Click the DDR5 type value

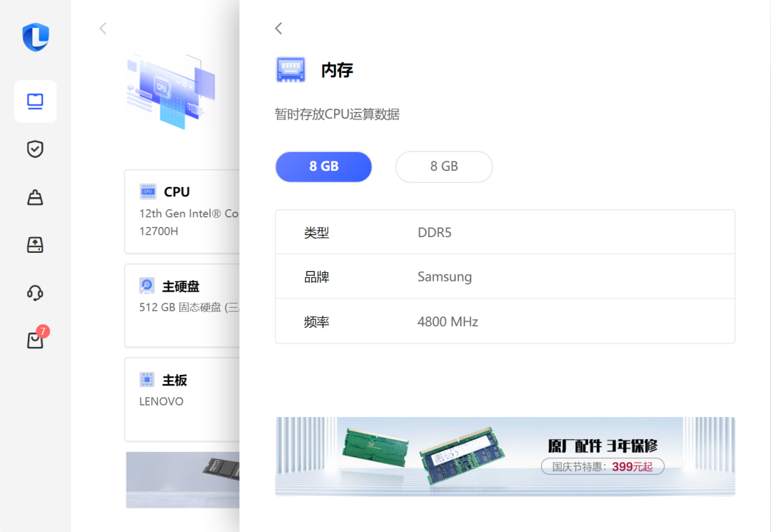[x=435, y=232]
